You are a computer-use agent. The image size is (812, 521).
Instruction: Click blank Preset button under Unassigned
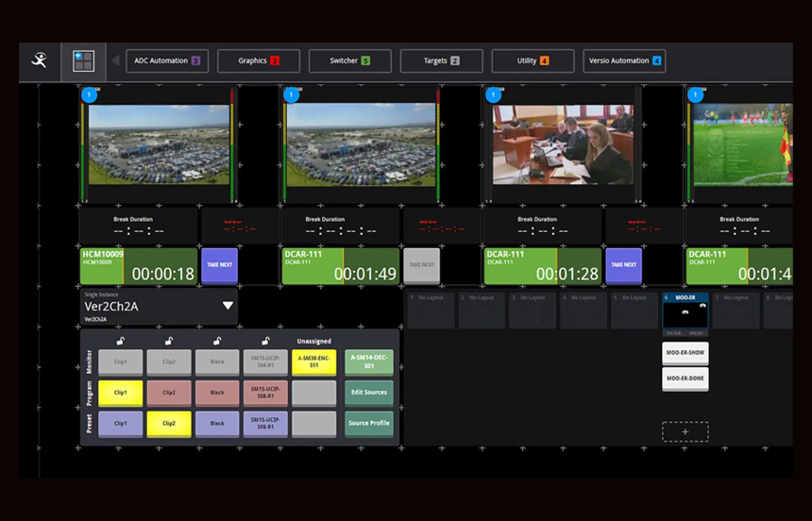pos(313,424)
